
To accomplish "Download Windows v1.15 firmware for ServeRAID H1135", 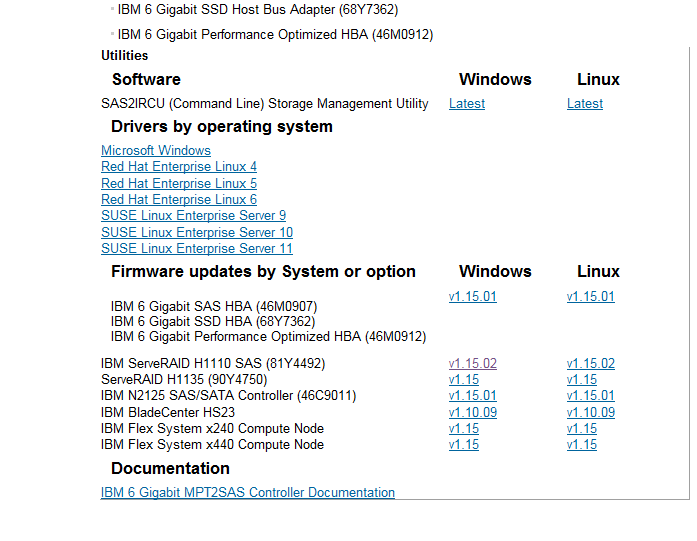I will pos(464,380).
